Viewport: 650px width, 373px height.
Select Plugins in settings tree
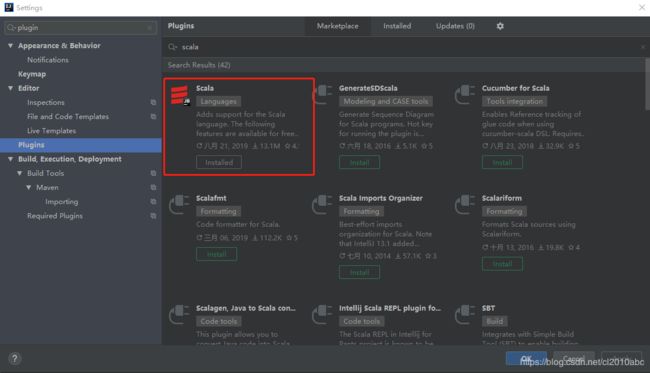tap(81, 145)
